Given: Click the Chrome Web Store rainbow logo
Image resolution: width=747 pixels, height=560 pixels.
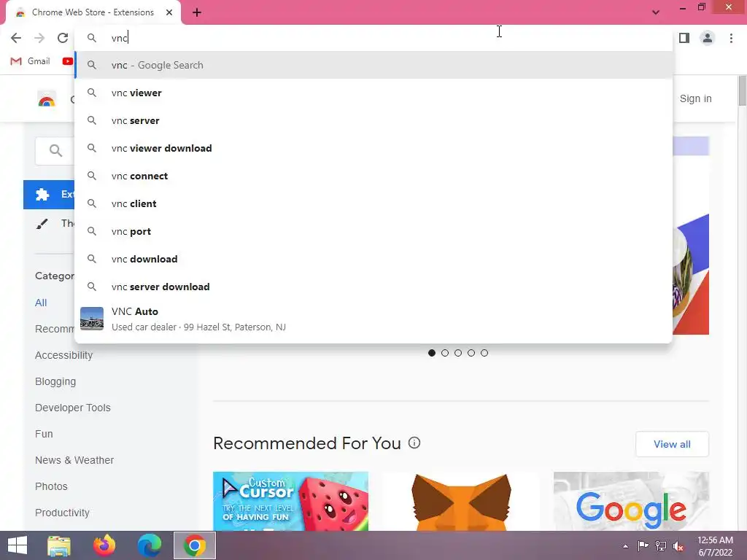Looking at the screenshot, I should 46,98.
